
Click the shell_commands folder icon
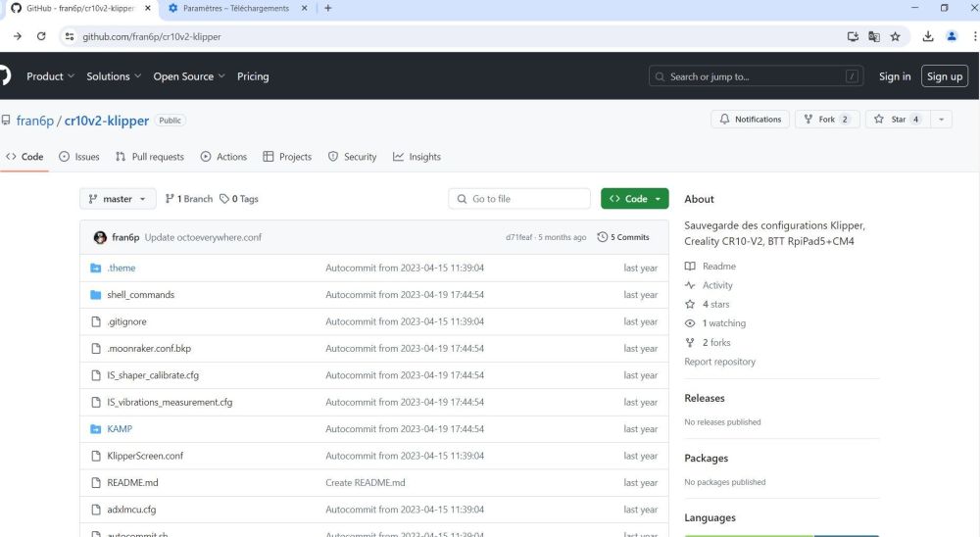coord(96,294)
